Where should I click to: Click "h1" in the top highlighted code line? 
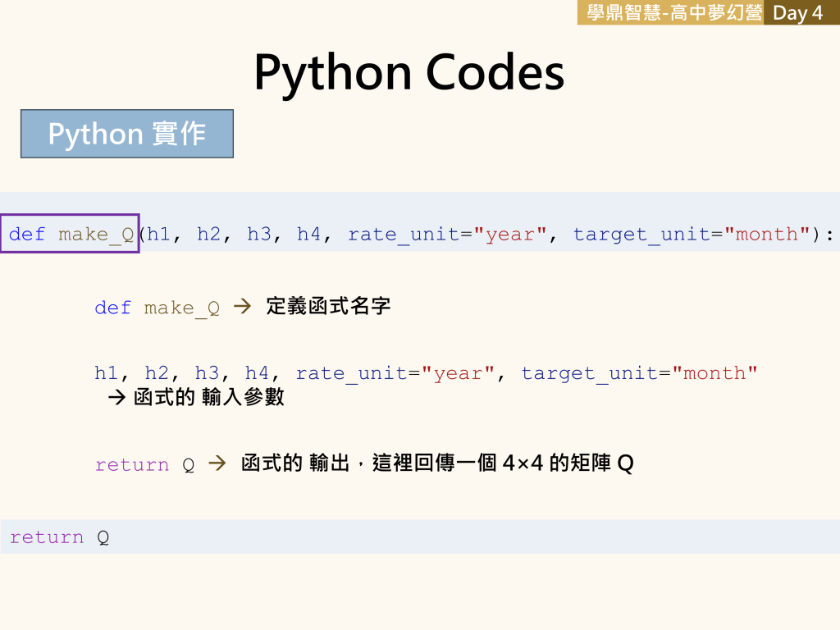(x=158, y=235)
